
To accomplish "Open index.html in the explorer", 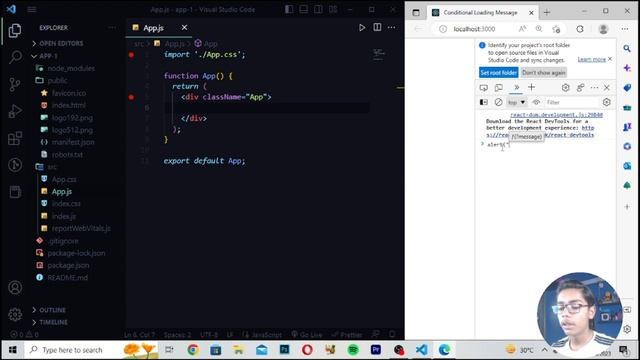I will pyautogui.click(x=69, y=105).
